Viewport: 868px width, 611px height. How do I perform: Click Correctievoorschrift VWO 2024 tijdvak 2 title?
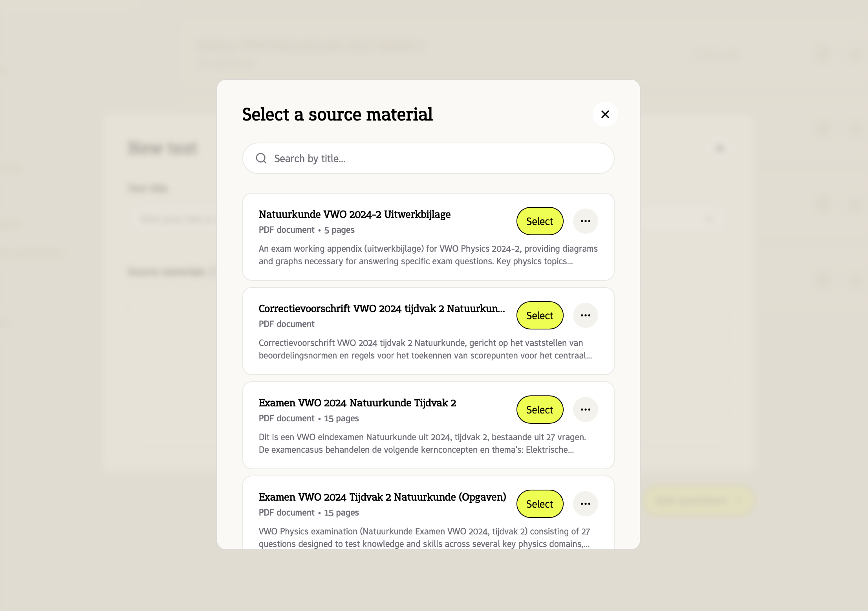pyautogui.click(x=381, y=309)
